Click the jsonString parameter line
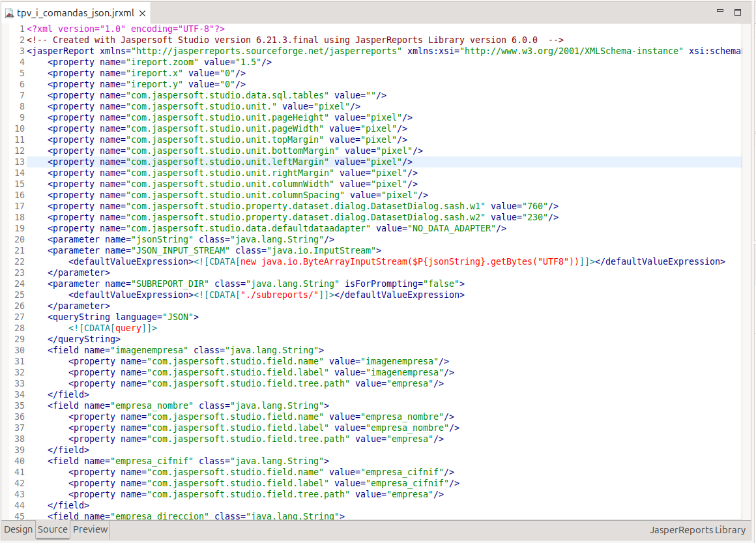 pyautogui.click(x=191, y=240)
